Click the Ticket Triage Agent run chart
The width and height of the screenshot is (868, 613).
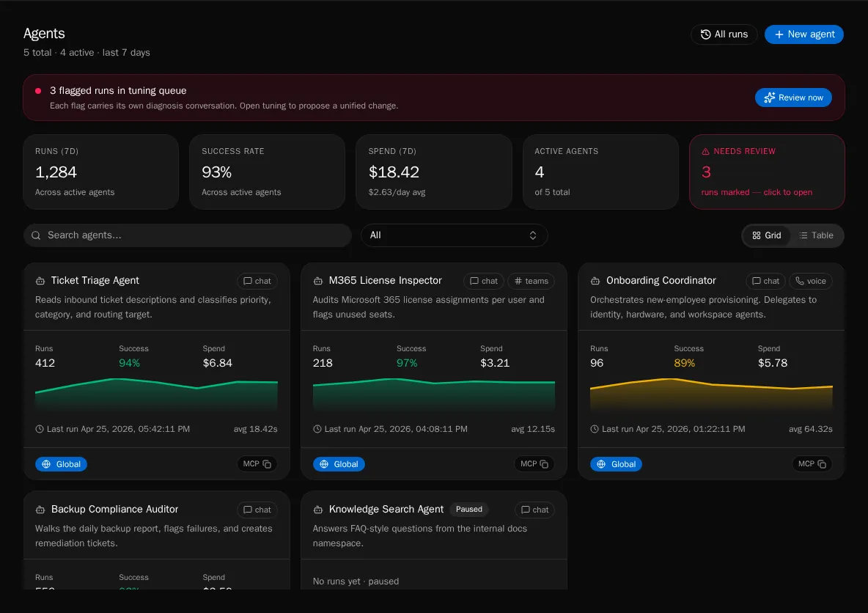pos(157,394)
